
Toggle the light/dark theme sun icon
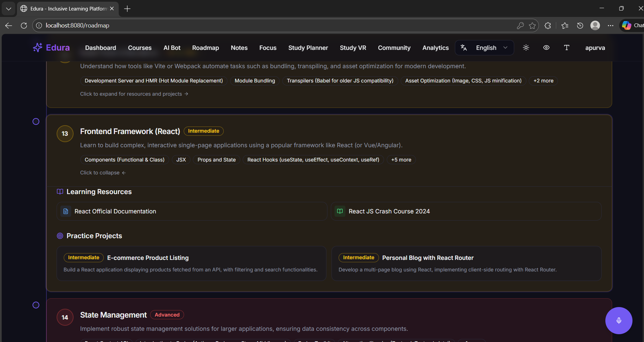[526, 47]
